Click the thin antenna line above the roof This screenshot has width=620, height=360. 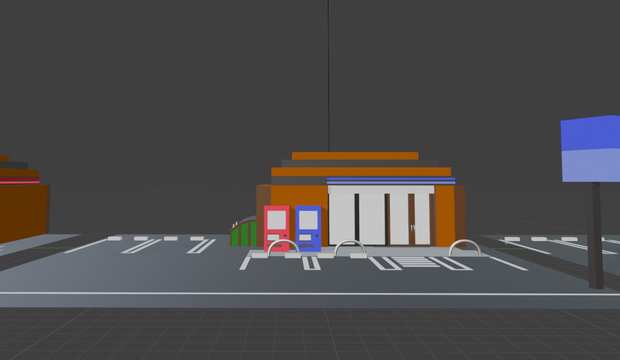point(329,76)
